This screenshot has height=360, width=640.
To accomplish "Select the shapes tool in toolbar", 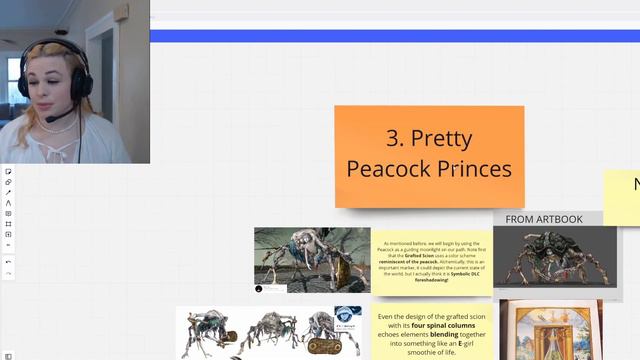I will pos(8,182).
